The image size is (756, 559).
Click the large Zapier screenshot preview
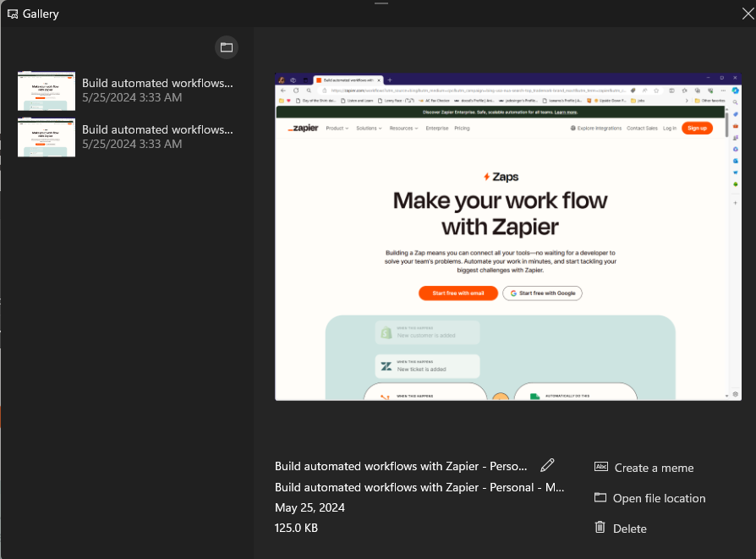click(x=507, y=237)
